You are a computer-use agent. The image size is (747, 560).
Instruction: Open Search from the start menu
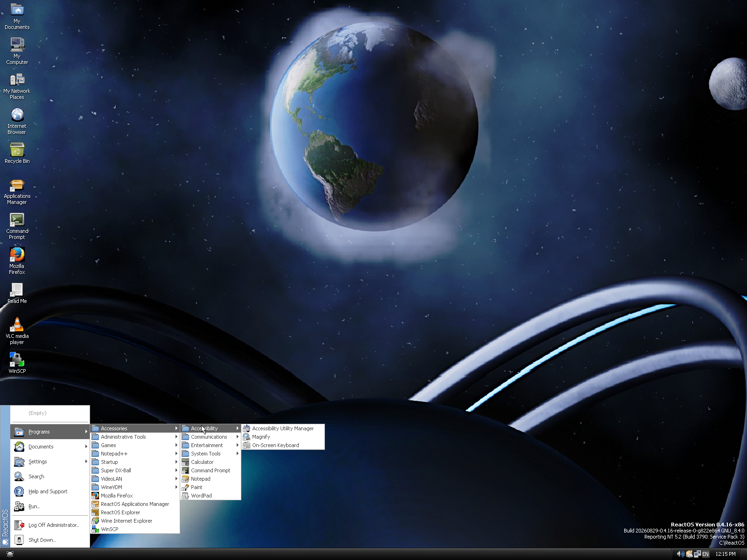coord(50,476)
